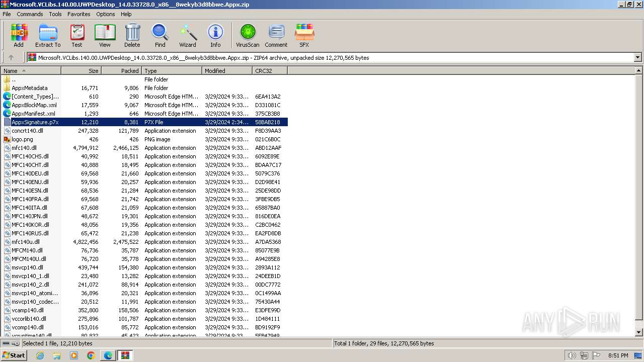
Task: Expand the archive path dropdown arrow
Action: 637,58
